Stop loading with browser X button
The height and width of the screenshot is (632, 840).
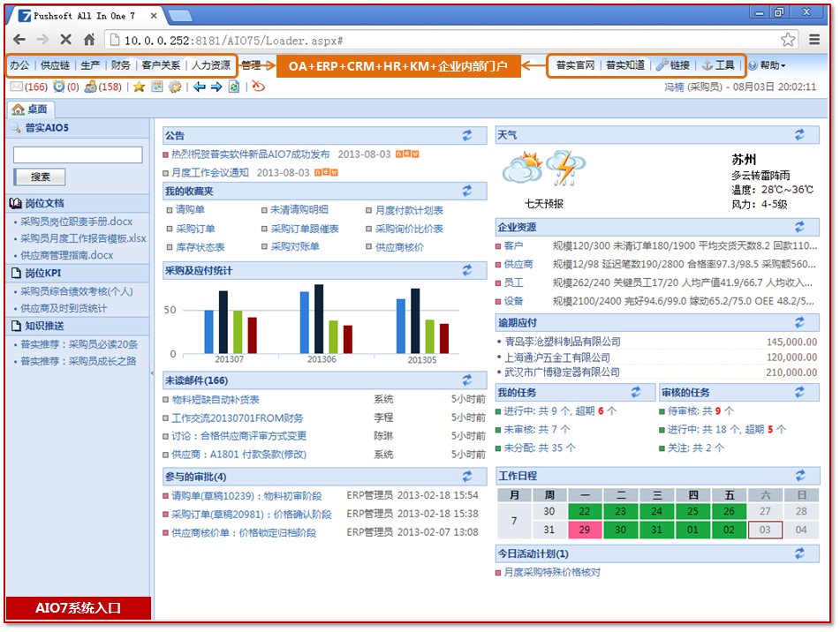point(65,40)
